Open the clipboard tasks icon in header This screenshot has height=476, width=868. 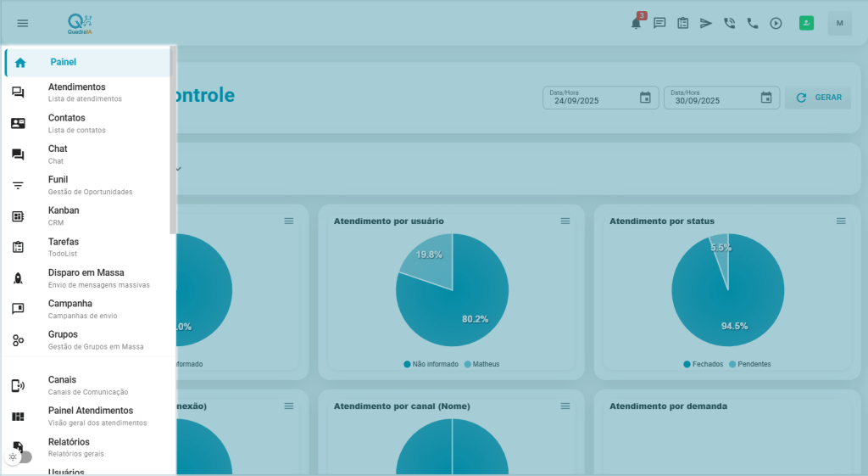pyautogui.click(x=682, y=23)
